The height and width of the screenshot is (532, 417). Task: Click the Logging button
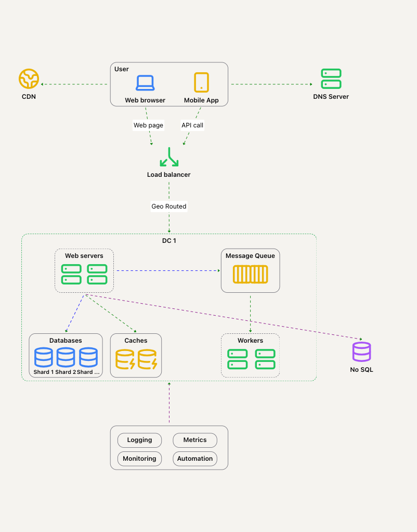pos(139,440)
